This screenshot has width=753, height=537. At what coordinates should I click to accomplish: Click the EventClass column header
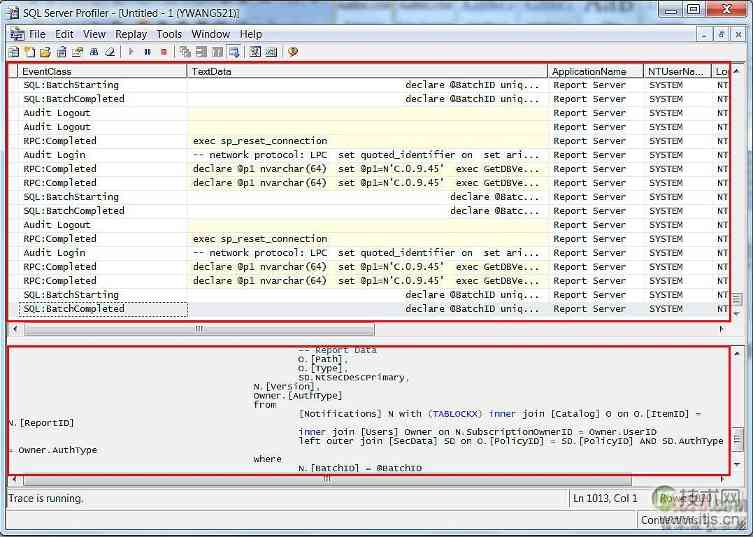(x=100, y=72)
